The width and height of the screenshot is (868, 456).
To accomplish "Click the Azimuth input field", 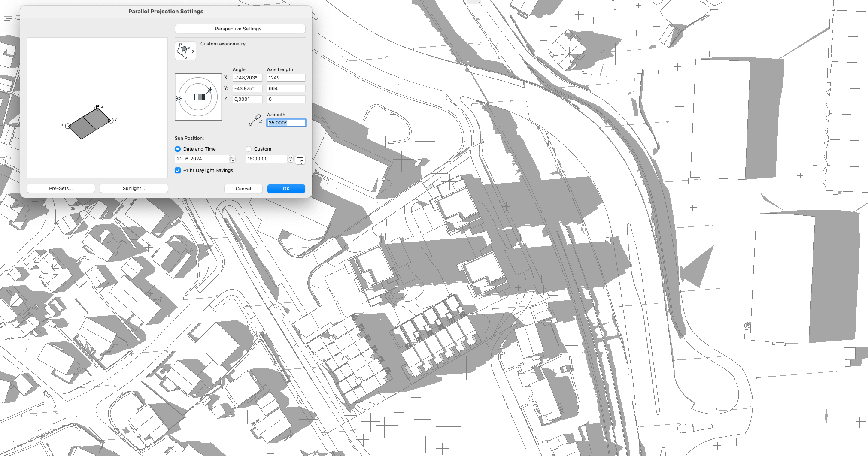I will (x=286, y=123).
